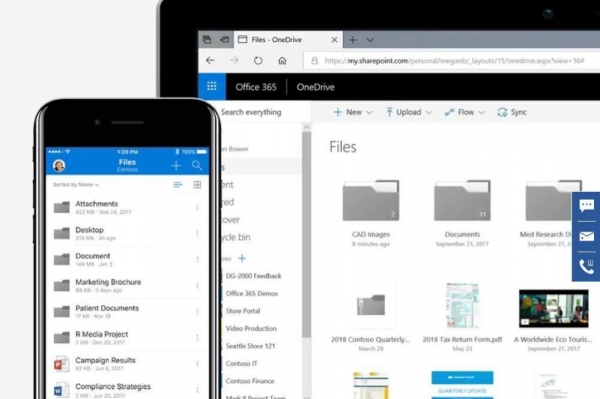
Task: Click OneDrive in the header
Action: 315,87
